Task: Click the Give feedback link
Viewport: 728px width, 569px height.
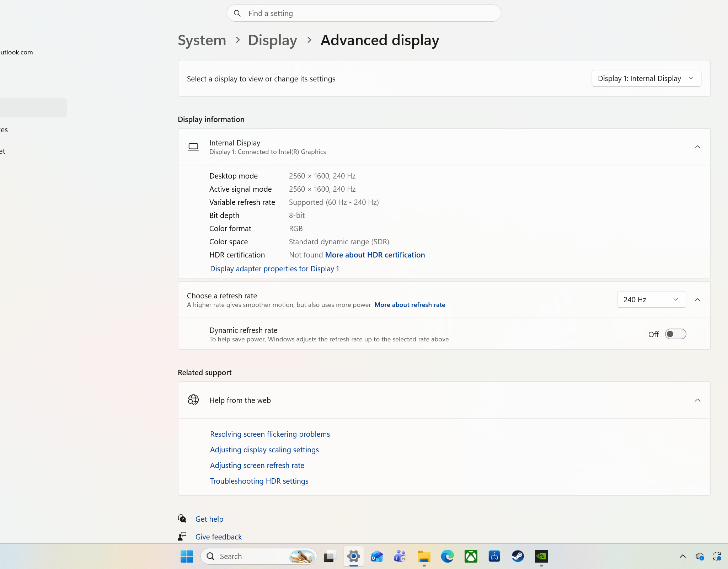Action: pyautogui.click(x=218, y=537)
